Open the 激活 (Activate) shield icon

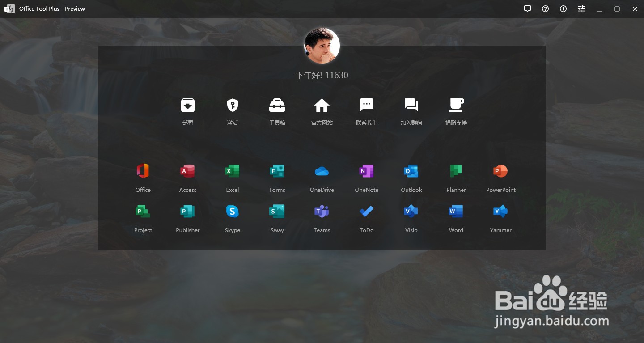pyautogui.click(x=233, y=105)
